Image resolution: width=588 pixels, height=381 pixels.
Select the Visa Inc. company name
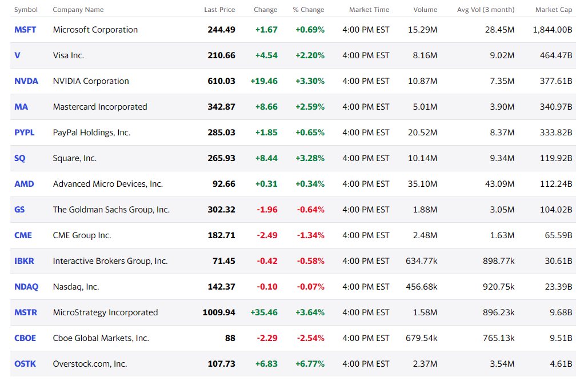(68, 55)
